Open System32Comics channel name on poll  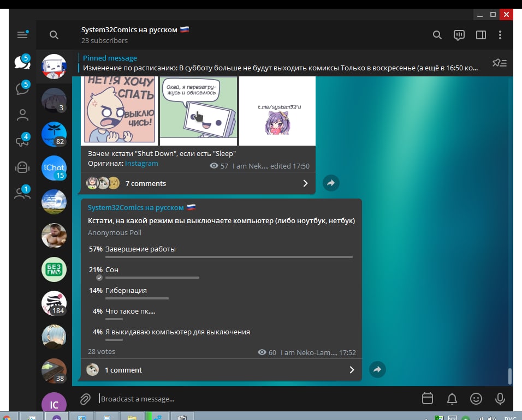[141, 207]
